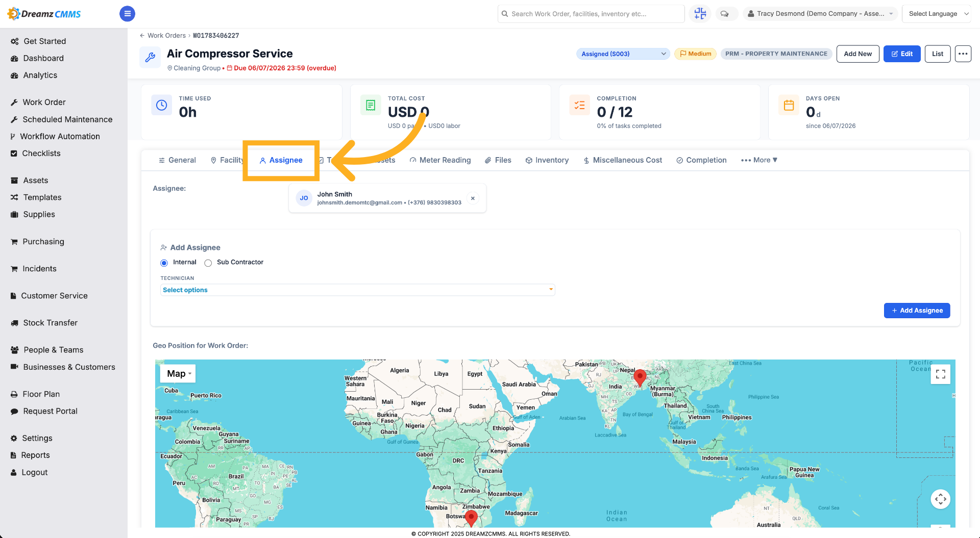Switch to the Miscellaneous Cost tab
This screenshot has height=538, width=980.
click(622, 160)
